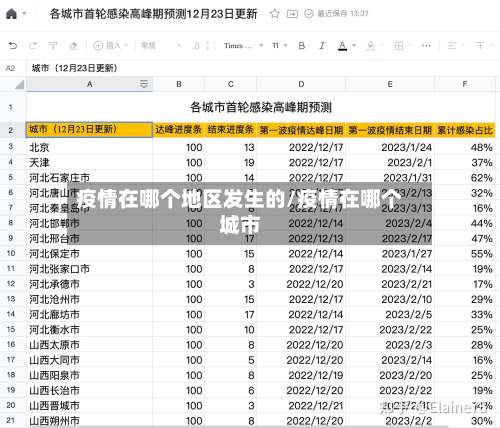This screenshot has width=500, height=428.
Task: Select header cell 达峰进度条
Action: tap(179, 130)
